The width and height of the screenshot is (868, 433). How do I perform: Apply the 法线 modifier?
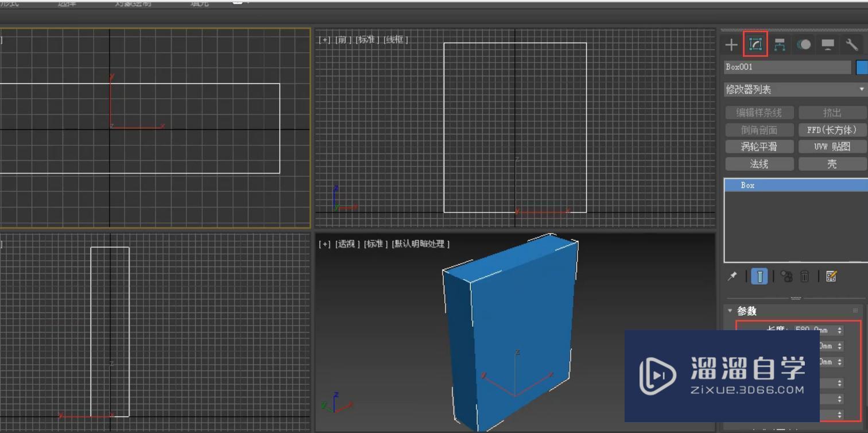[759, 164]
